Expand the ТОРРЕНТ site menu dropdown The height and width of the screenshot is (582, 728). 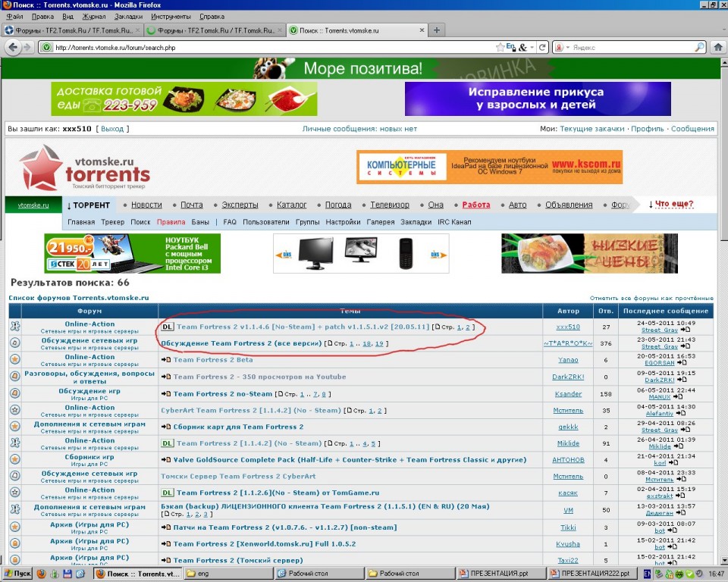(88, 205)
